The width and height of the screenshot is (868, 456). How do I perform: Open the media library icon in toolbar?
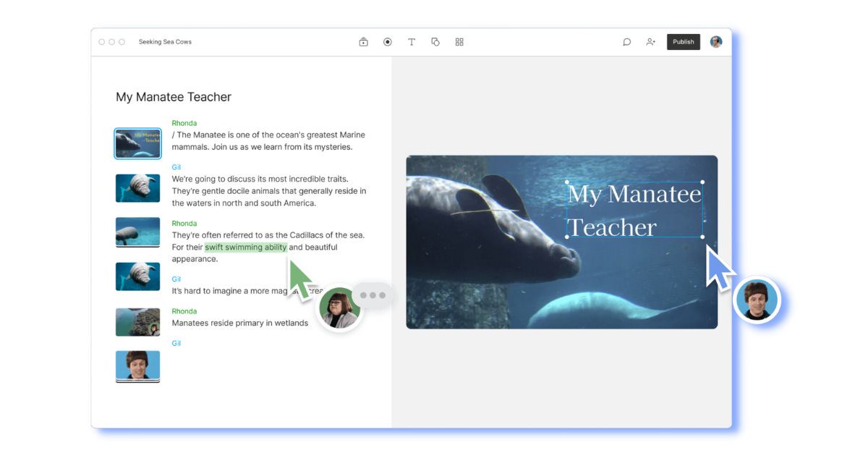(x=363, y=42)
